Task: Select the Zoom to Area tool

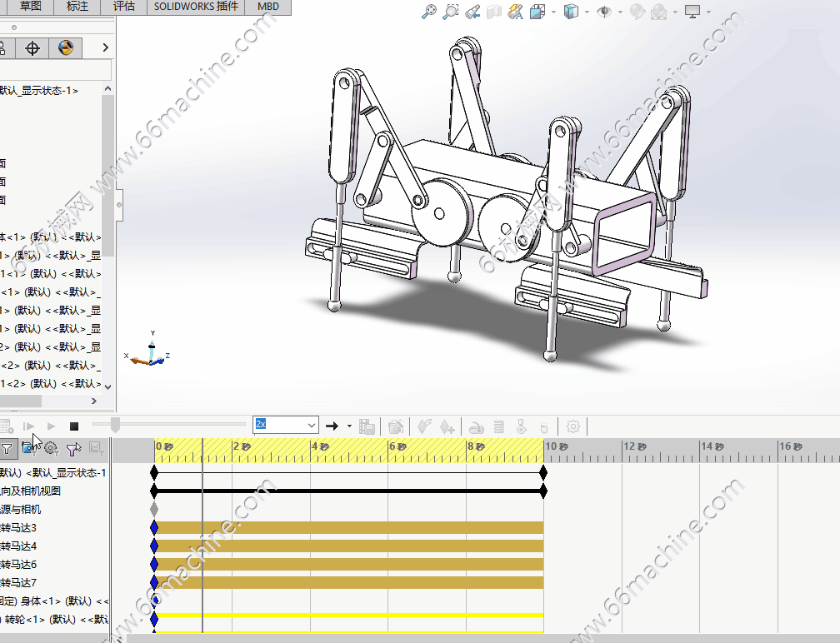Action: pyautogui.click(x=451, y=11)
